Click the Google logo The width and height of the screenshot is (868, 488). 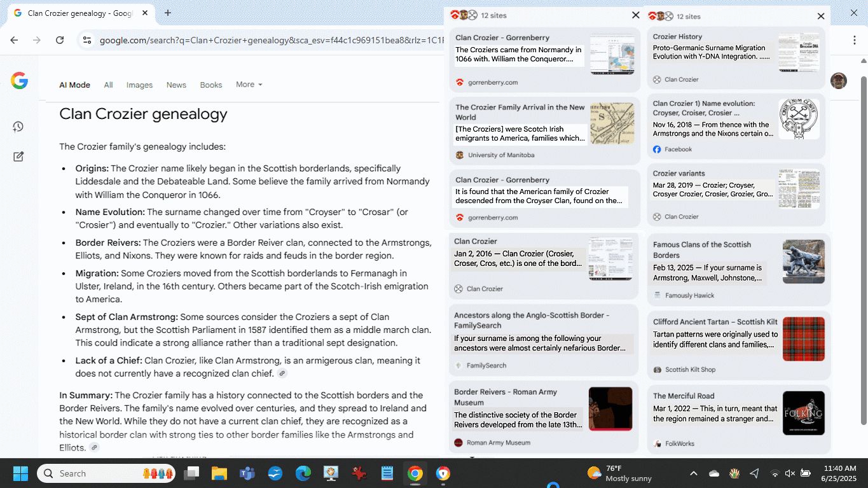coord(19,81)
